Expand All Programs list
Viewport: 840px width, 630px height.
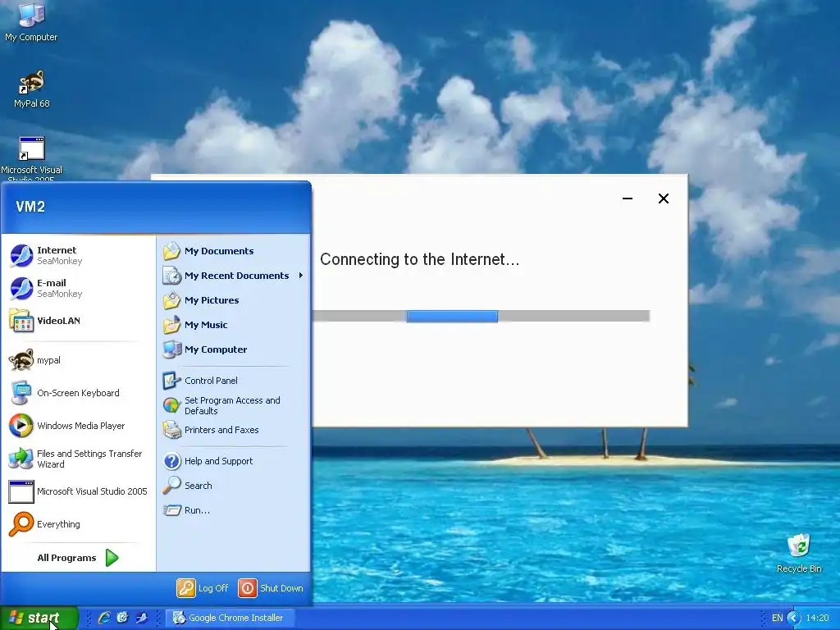(78, 558)
